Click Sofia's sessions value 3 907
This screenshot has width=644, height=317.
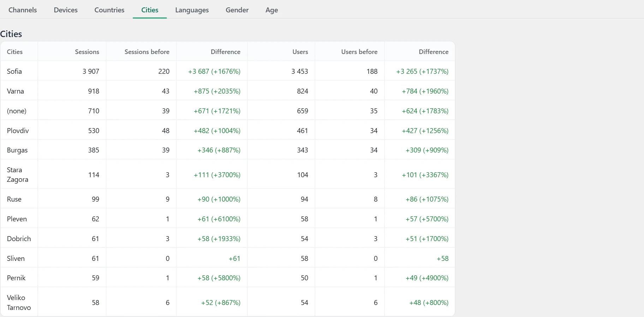(x=91, y=71)
